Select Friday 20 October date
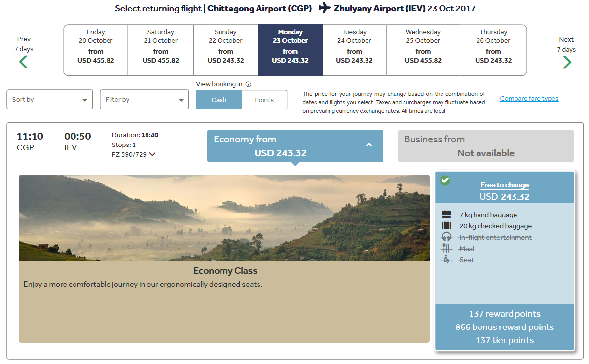 tap(96, 50)
